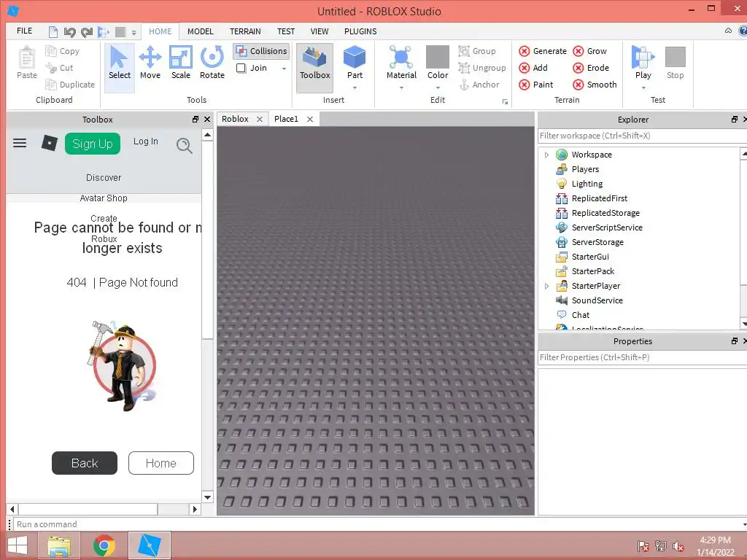Copy the selection

pyautogui.click(x=63, y=51)
